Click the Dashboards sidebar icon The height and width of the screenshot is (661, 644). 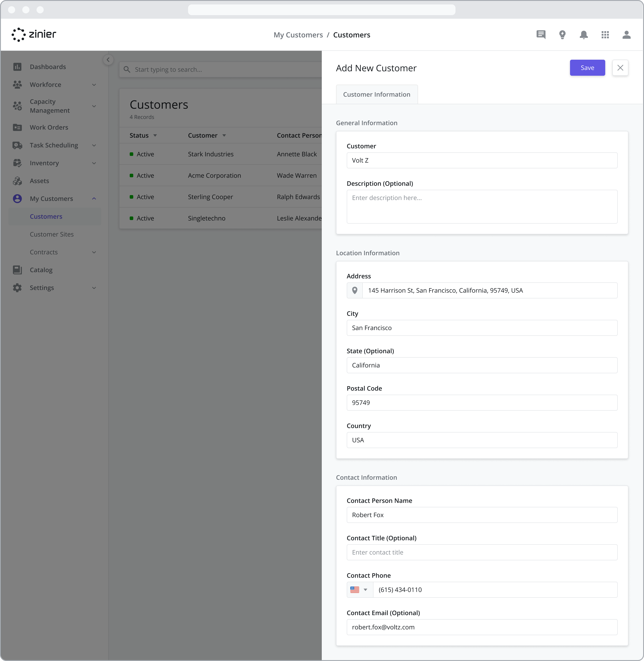click(17, 67)
